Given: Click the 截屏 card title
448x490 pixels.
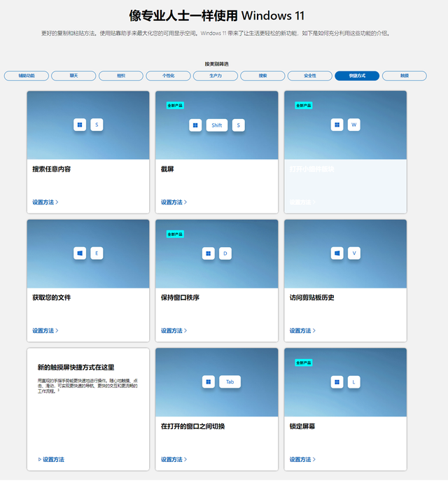Looking at the screenshot, I should coord(167,169).
